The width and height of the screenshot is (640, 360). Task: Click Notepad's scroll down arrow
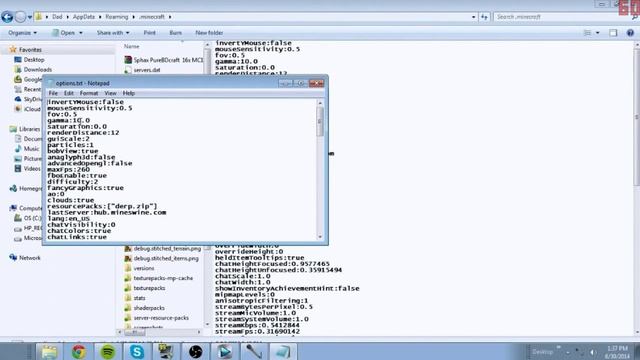click(320, 237)
